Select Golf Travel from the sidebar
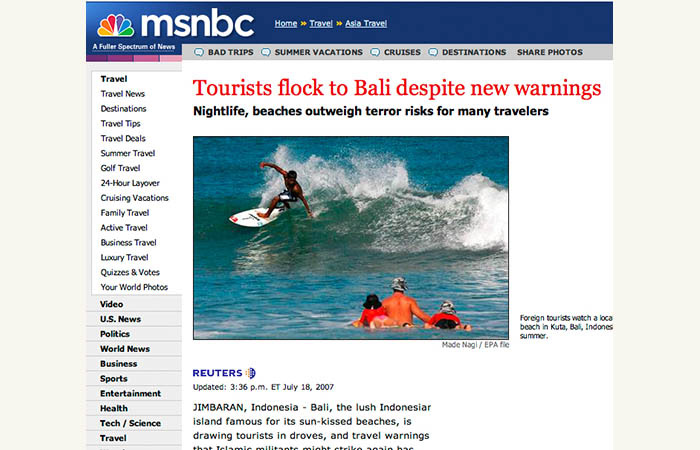 click(x=121, y=168)
